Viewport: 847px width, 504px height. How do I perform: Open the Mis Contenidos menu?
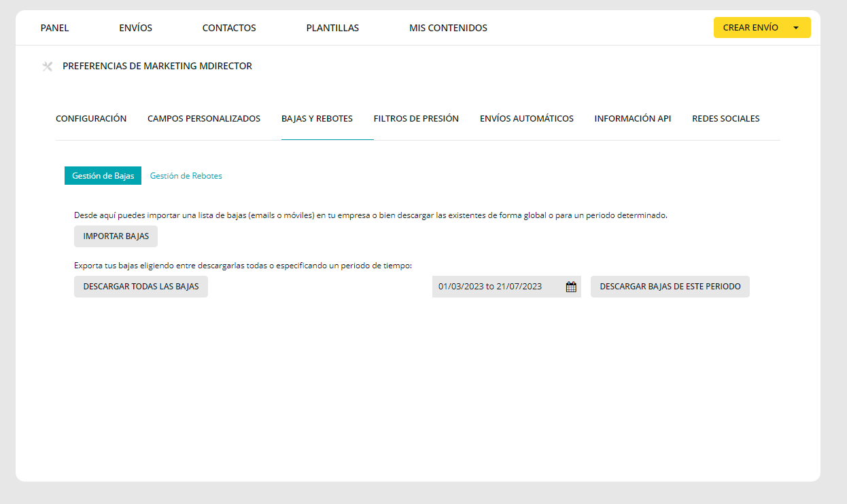tap(448, 28)
